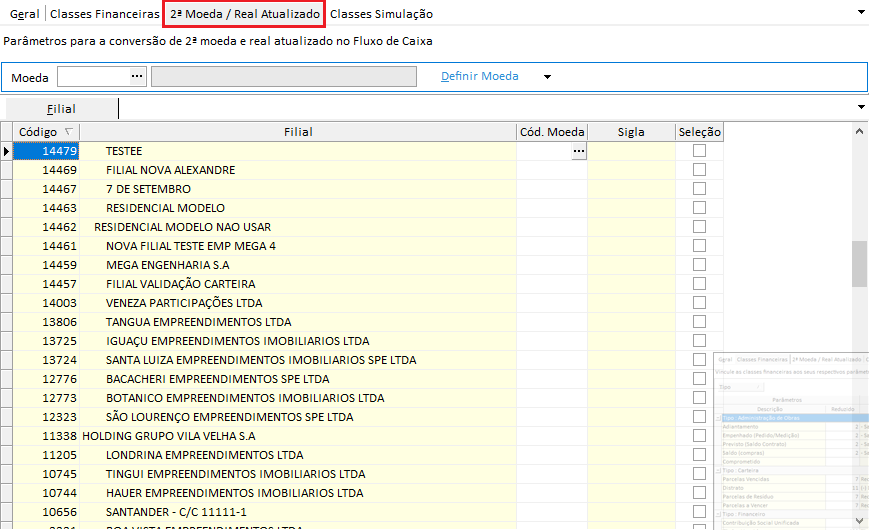This screenshot has width=869, height=530.
Task: Enable the checkbox for HOLDING GRUPO VILA VELHA
Action: tap(699, 436)
